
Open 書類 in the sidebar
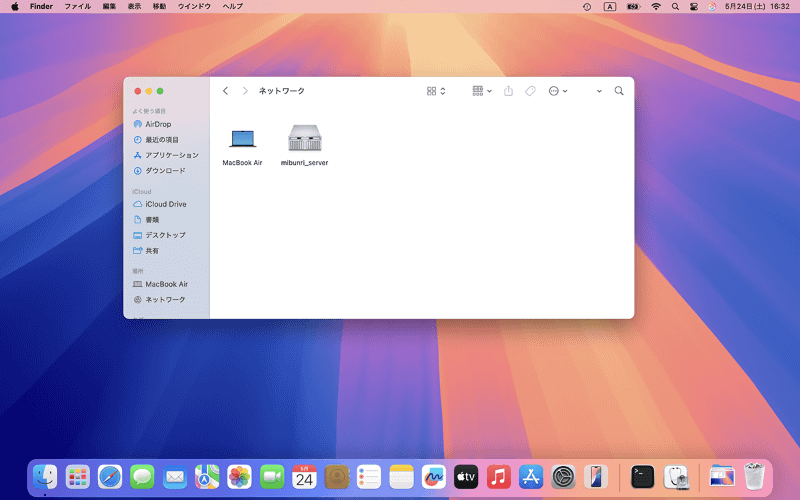[146, 219]
